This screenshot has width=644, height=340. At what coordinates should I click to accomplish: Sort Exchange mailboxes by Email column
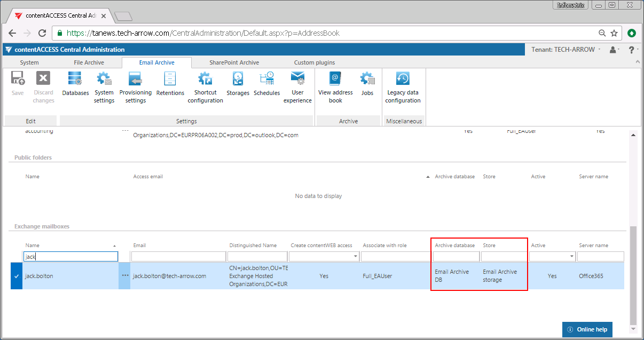pos(139,246)
